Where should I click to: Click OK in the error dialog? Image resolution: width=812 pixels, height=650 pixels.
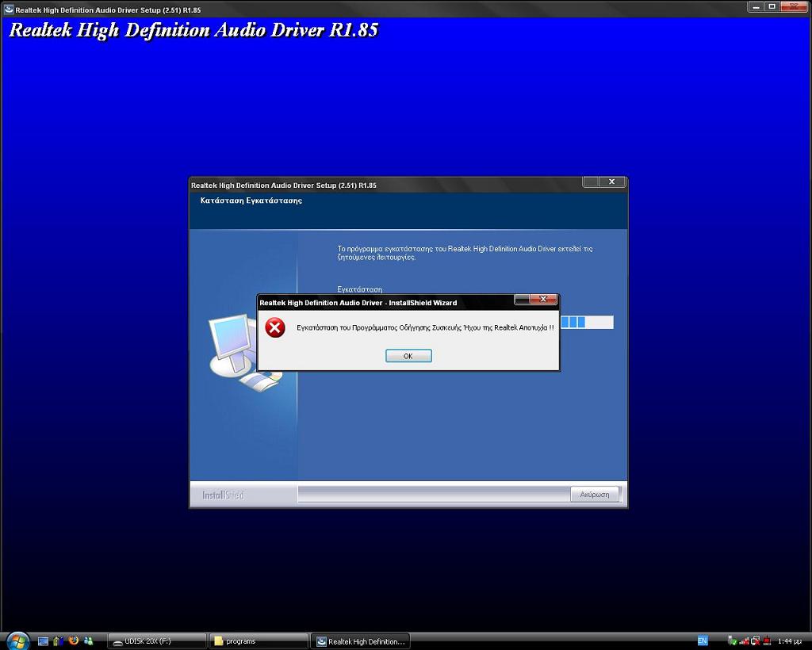coord(408,356)
